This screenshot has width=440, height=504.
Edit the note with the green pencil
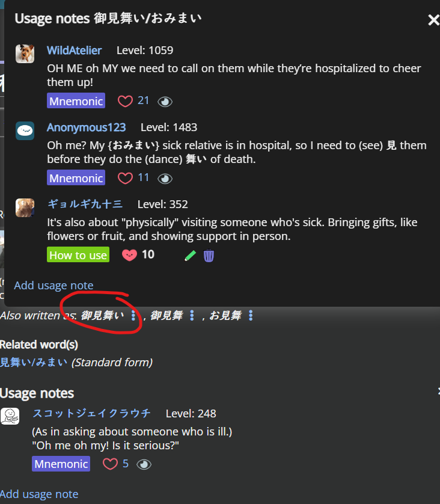190,256
